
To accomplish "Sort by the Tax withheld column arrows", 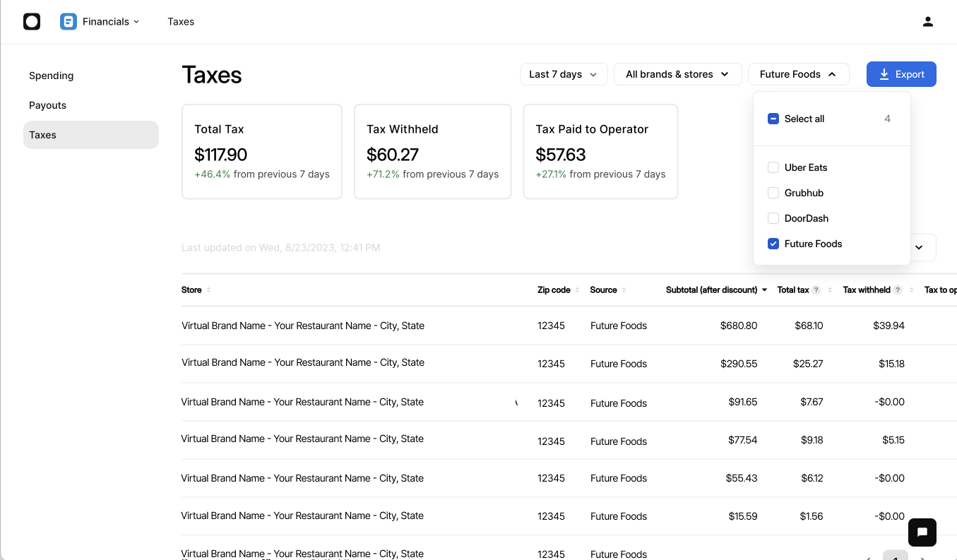I will tap(912, 290).
